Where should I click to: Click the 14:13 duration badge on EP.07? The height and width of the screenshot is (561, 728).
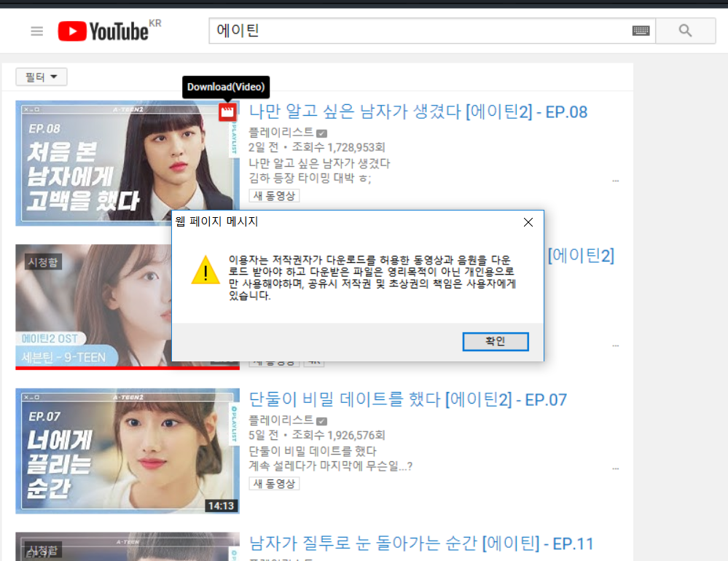[221, 506]
